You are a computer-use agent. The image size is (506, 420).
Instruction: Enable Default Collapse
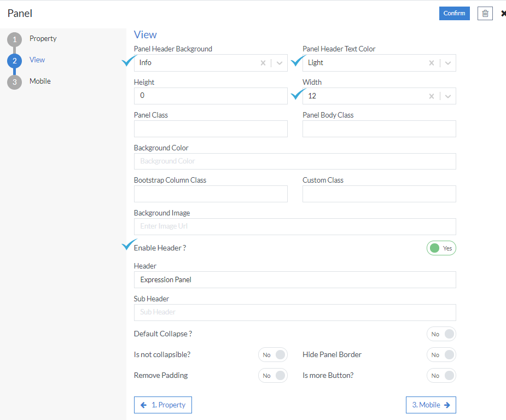pyautogui.click(x=441, y=334)
